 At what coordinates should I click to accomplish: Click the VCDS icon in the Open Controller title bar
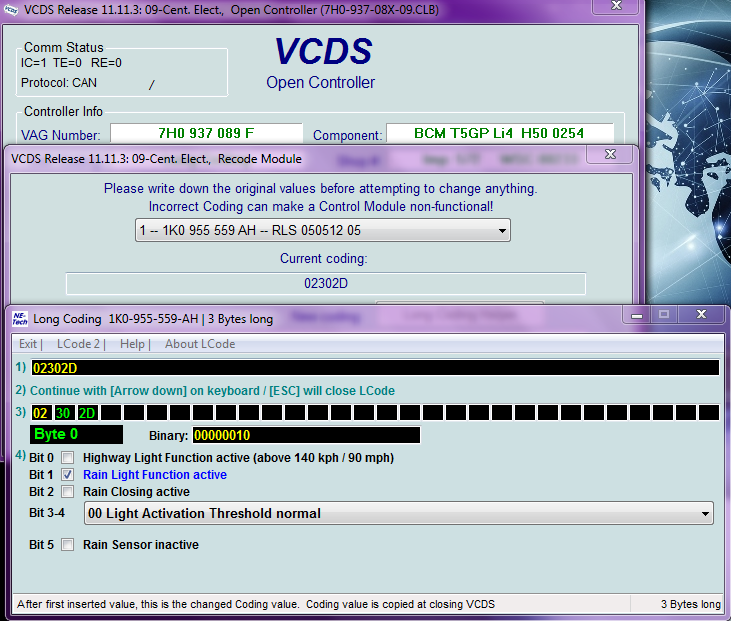[10, 9]
